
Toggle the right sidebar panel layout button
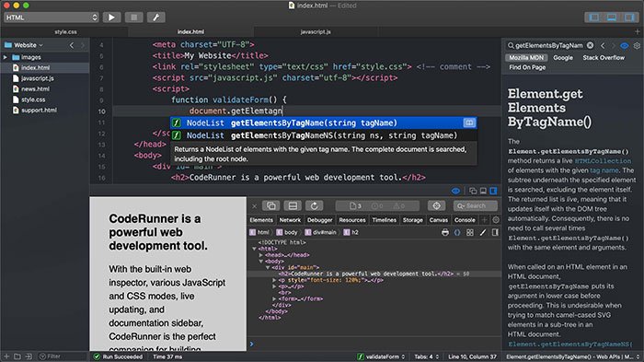pyautogui.click(x=628, y=18)
